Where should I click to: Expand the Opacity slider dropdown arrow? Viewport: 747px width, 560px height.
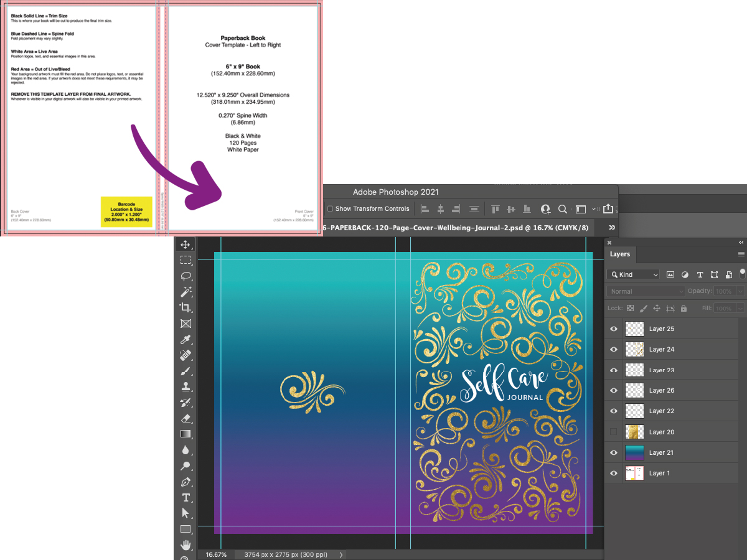pos(740,291)
